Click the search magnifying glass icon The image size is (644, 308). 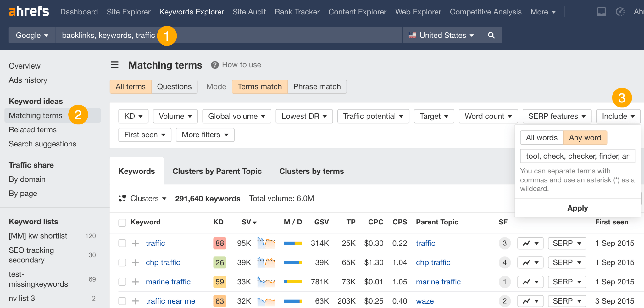491,35
